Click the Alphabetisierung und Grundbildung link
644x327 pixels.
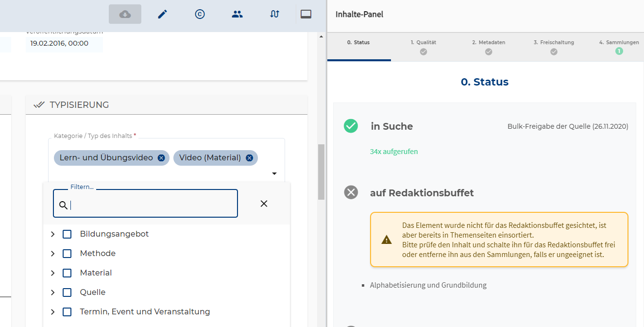[x=428, y=285]
